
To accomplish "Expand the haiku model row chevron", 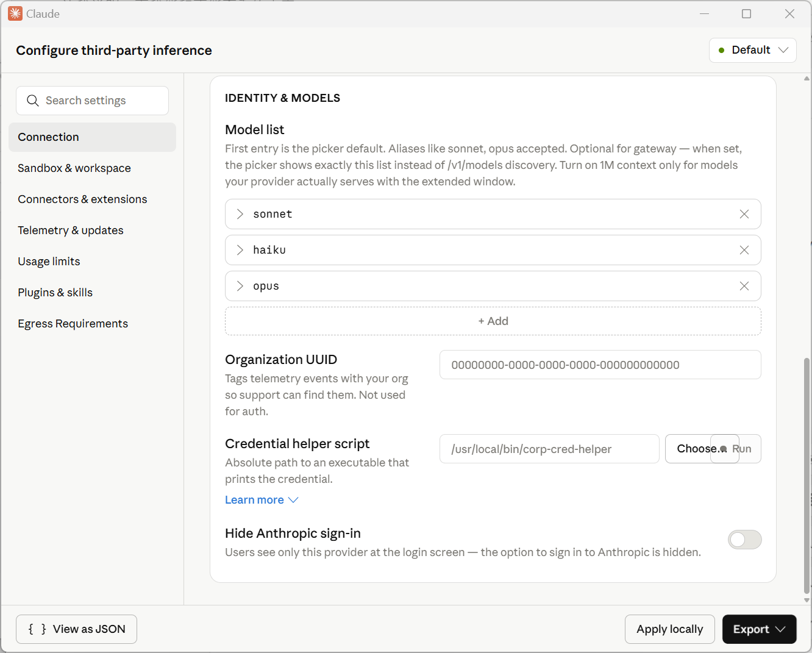I will tap(240, 250).
